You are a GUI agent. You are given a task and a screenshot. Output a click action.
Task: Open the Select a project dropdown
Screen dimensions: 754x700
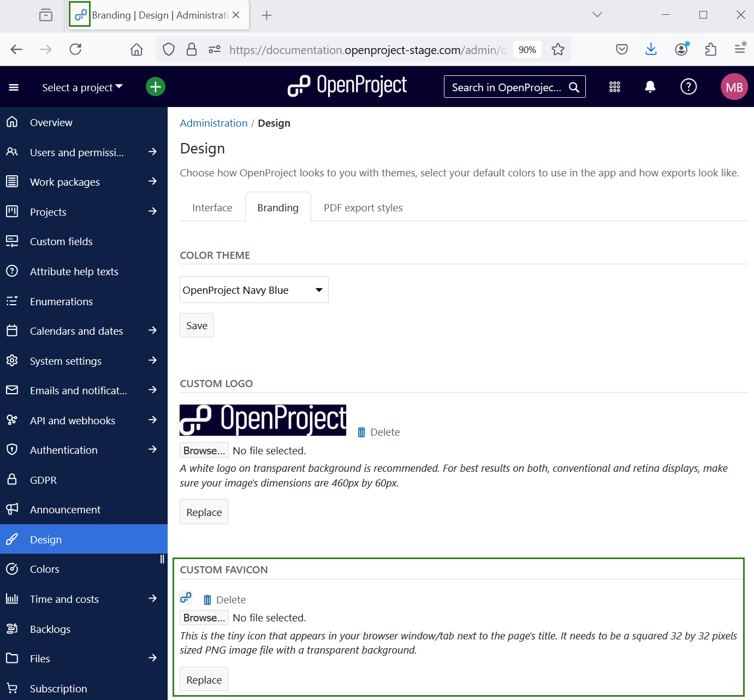82,87
